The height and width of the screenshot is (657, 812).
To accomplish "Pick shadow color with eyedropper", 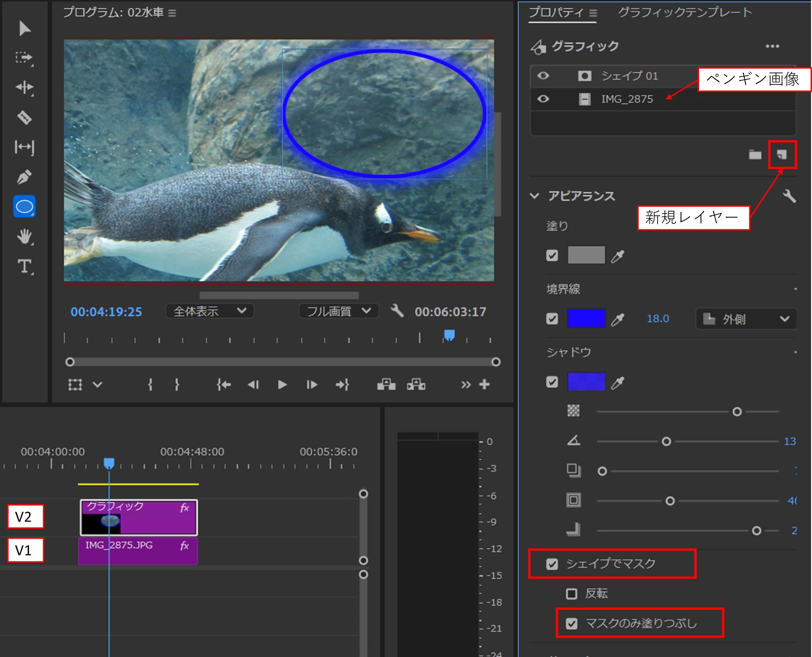I will click(618, 383).
